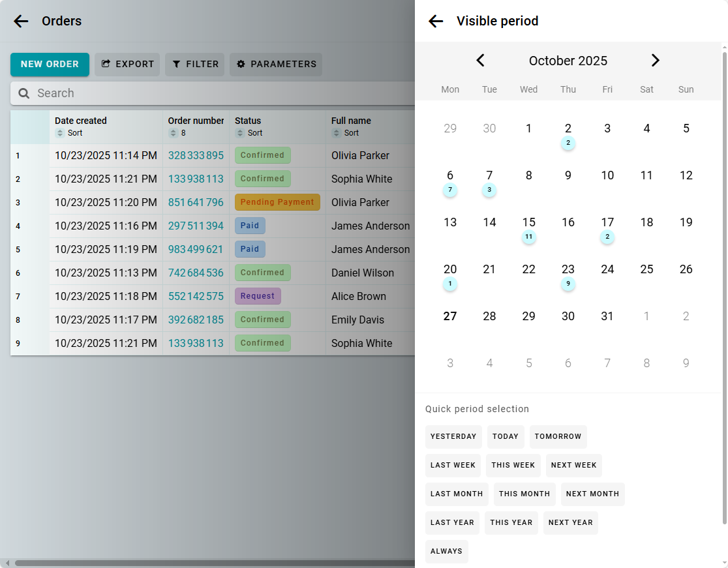This screenshot has height=568, width=728.
Task: Click the Export button
Action: [127, 64]
